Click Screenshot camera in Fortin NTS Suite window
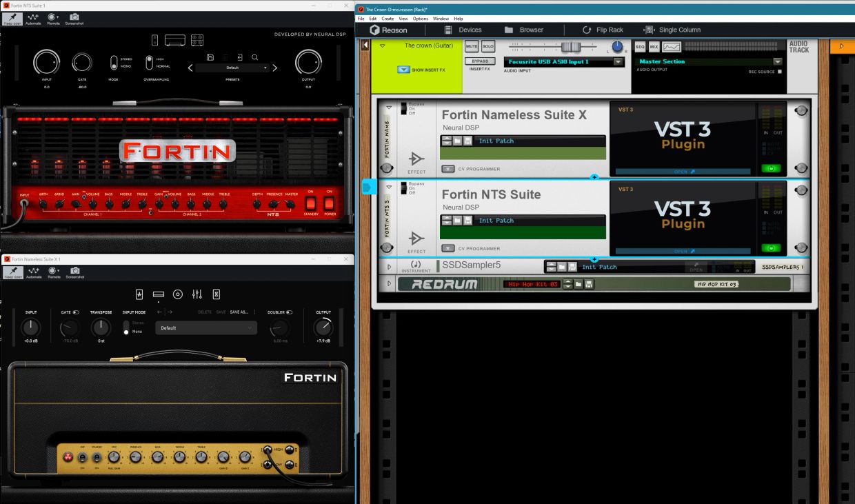The height and width of the screenshot is (504, 855). click(x=74, y=19)
